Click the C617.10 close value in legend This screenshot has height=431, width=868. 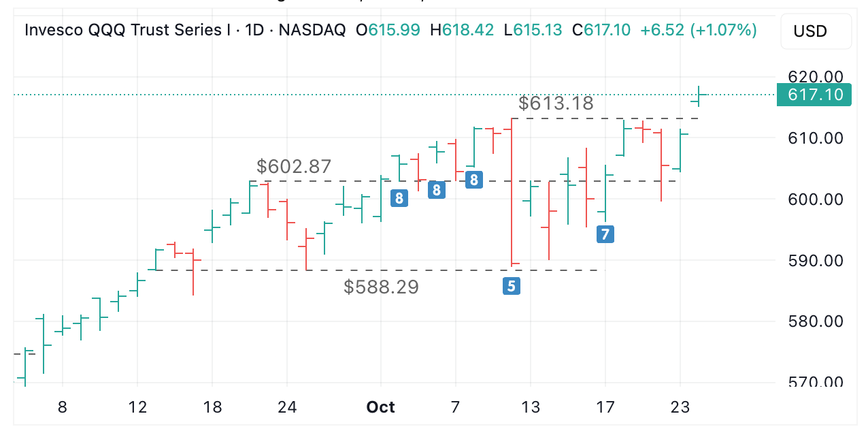(601, 30)
